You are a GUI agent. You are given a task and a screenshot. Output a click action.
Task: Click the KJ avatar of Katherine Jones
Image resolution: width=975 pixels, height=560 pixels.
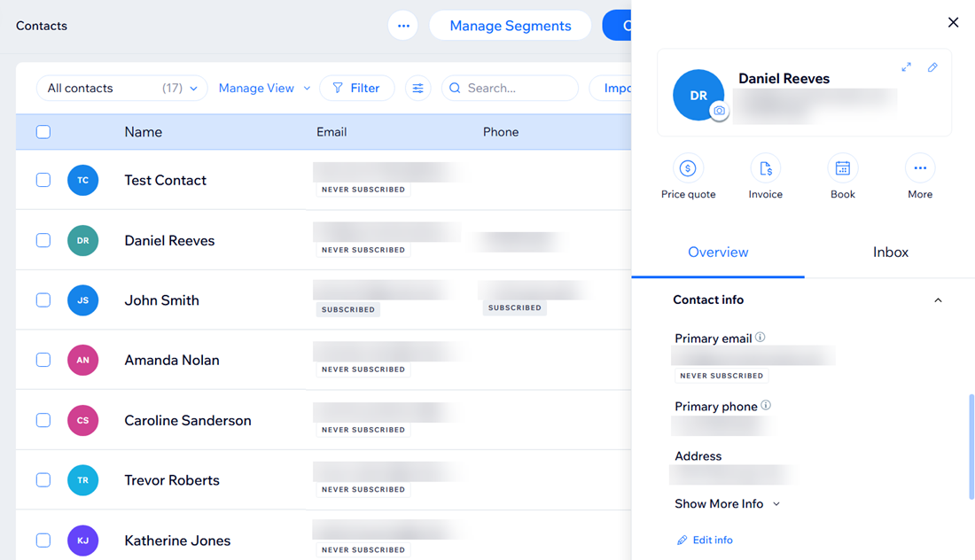(82, 541)
